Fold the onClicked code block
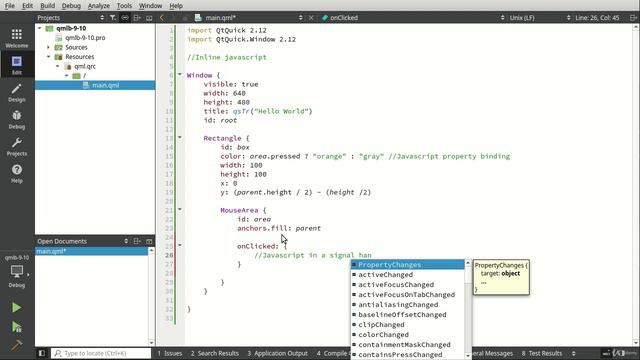The height and width of the screenshot is (360, 640). [x=180, y=245]
